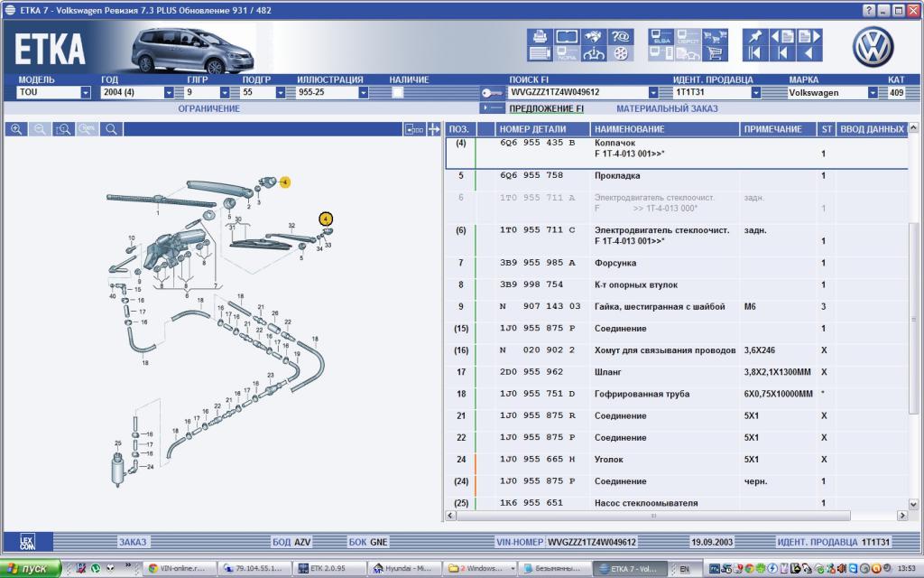924x578 pixels.
Task: Click the ПОЗ. column header
Action: pos(459,129)
